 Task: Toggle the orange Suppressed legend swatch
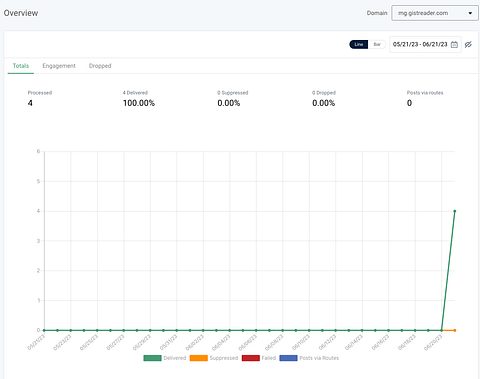click(199, 358)
